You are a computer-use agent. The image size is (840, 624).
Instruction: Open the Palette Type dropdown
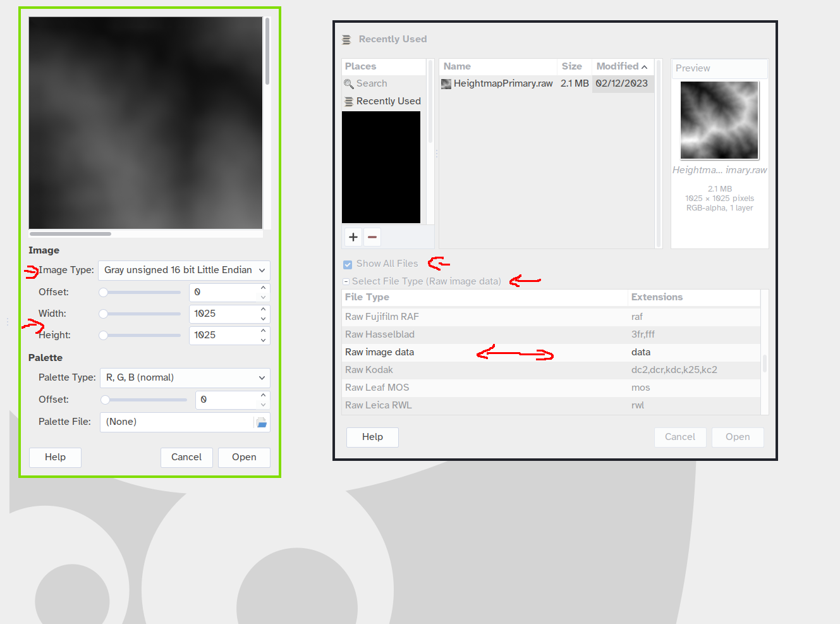click(185, 377)
